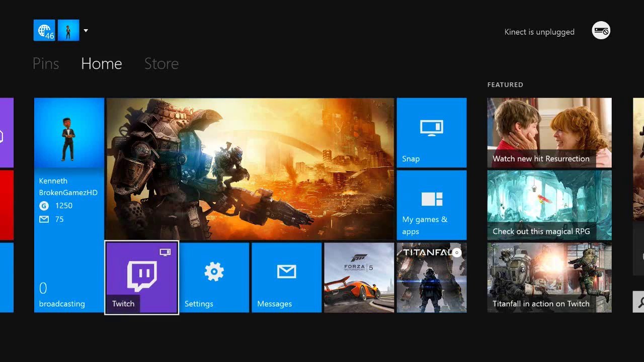Open the avatar picture in the profile tile
This screenshot has height=362, width=644.
pos(69,133)
